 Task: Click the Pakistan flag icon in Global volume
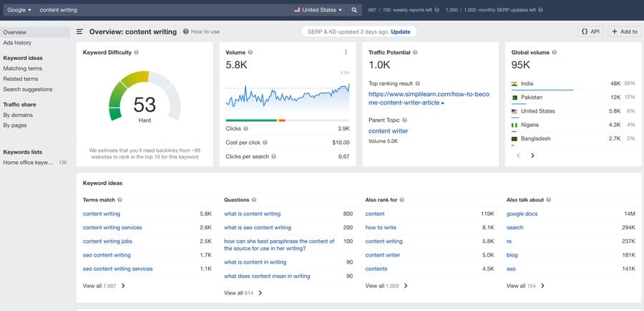click(x=514, y=97)
